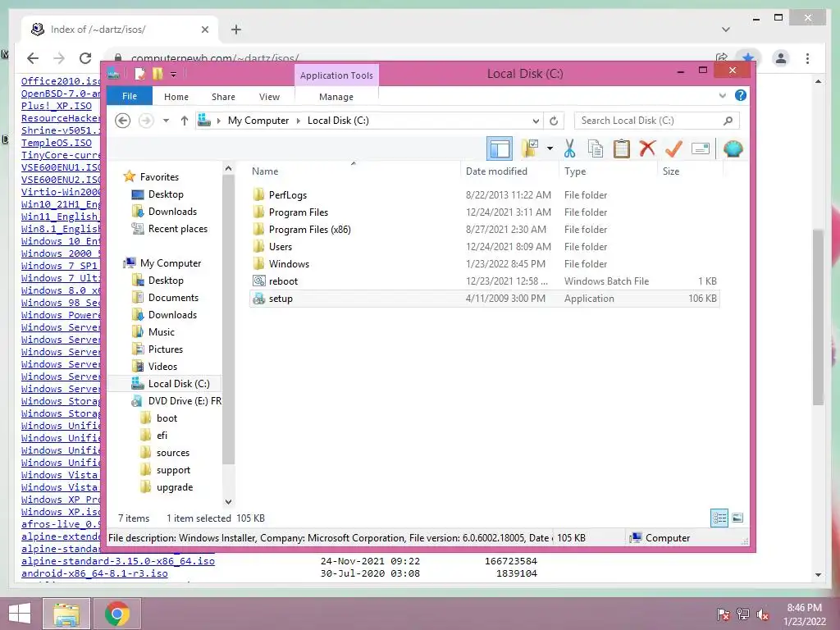Screen dimensions: 840x630
Task: Click the Explorer Forward arrow button
Action: [x=146, y=121]
